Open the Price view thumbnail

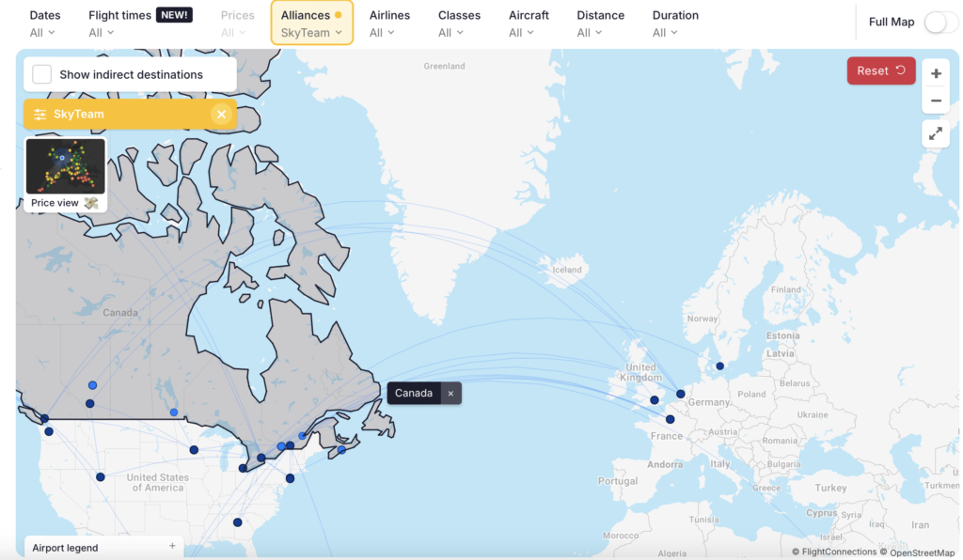65,174
